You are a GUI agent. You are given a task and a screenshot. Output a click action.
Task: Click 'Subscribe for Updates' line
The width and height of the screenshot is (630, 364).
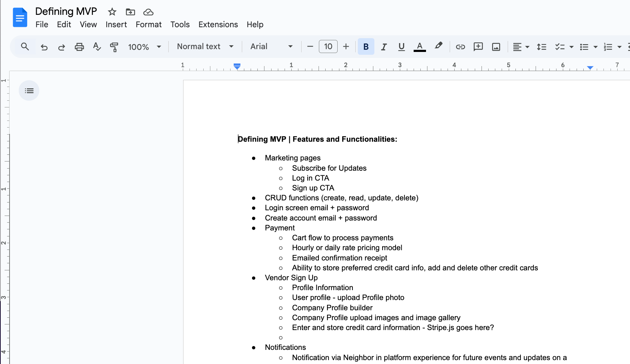pyautogui.click(x=329, y=168)
